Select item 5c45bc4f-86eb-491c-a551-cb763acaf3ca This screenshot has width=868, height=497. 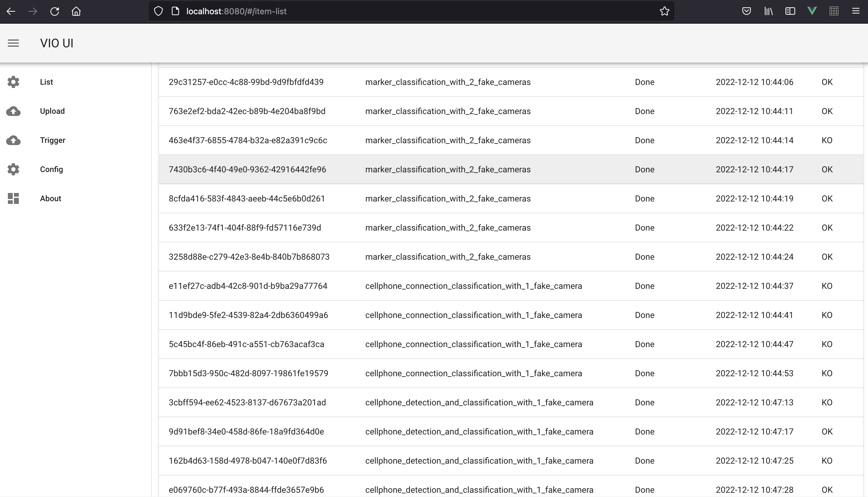[x=510, y=344]
